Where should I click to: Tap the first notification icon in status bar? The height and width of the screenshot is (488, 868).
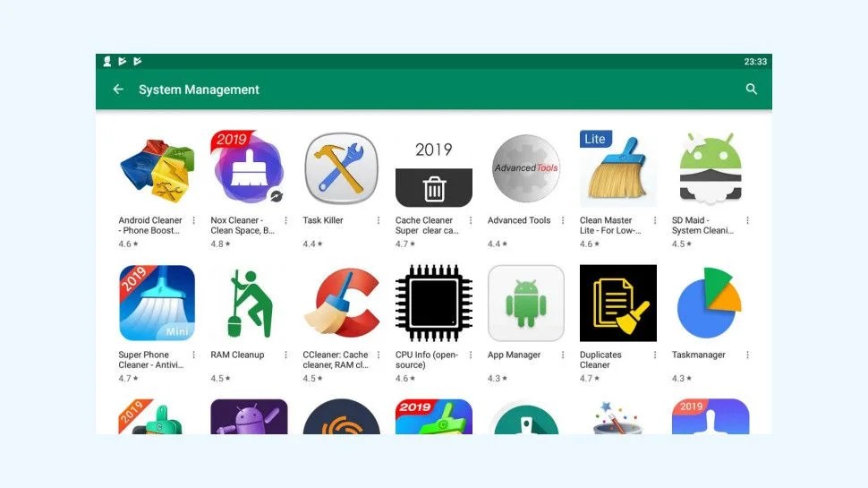point(107,62)
